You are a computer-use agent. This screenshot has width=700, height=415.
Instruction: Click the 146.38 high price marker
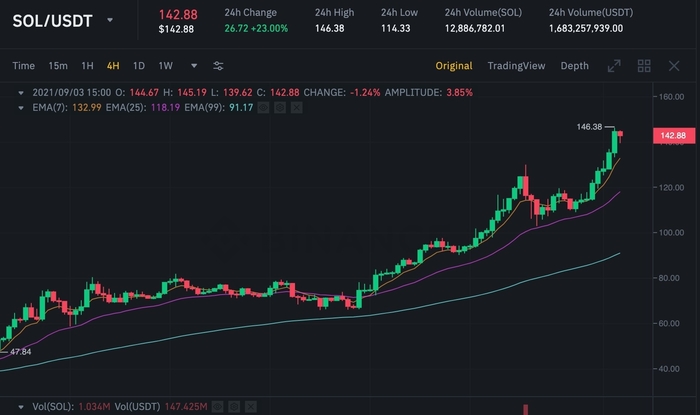coord(589,127)
